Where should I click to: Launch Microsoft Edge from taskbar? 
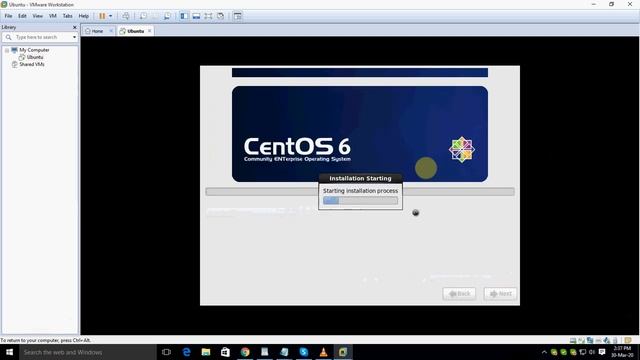(x=186, y=352)
